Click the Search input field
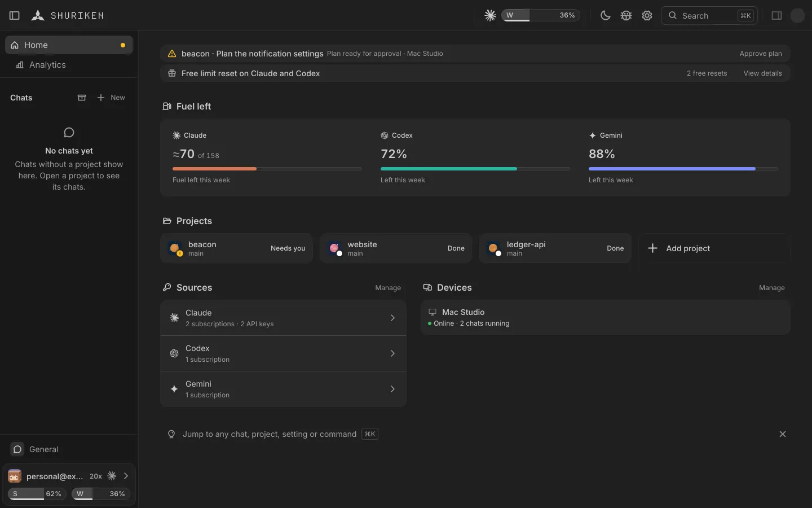 tap(709, 16)
